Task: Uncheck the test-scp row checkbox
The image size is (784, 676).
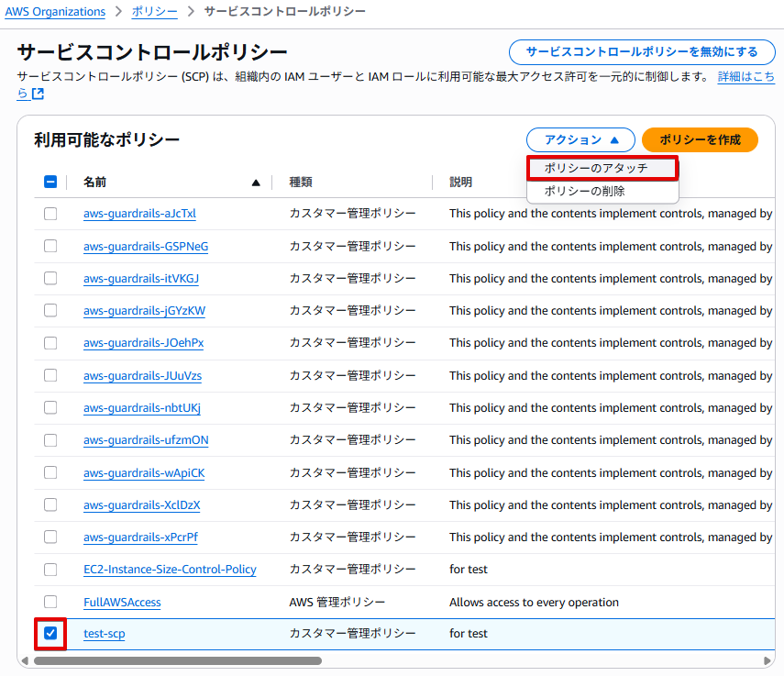Action: click(50, 634)
